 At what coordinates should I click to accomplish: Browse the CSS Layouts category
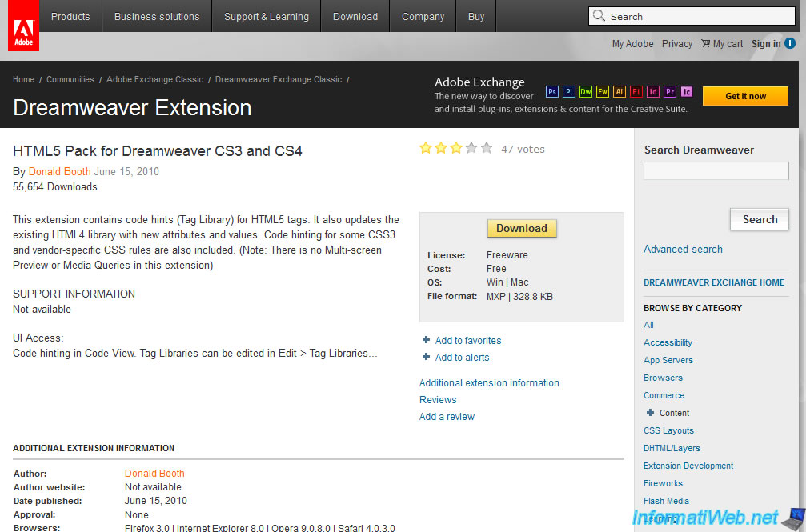[x=669, y=430]
